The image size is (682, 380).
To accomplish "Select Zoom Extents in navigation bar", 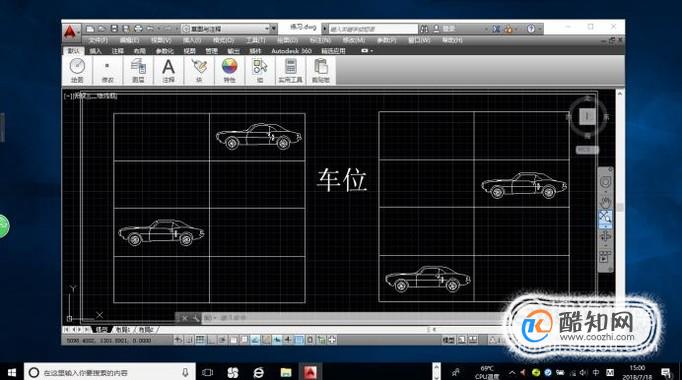I will click(605, 217).
